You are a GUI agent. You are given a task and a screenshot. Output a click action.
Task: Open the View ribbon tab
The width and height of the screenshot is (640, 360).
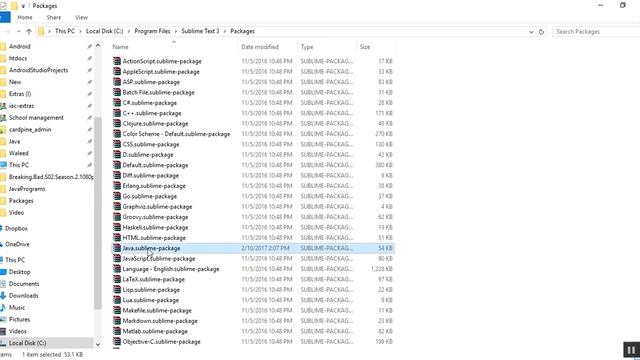pyautogui.click(x=81, y=18)
